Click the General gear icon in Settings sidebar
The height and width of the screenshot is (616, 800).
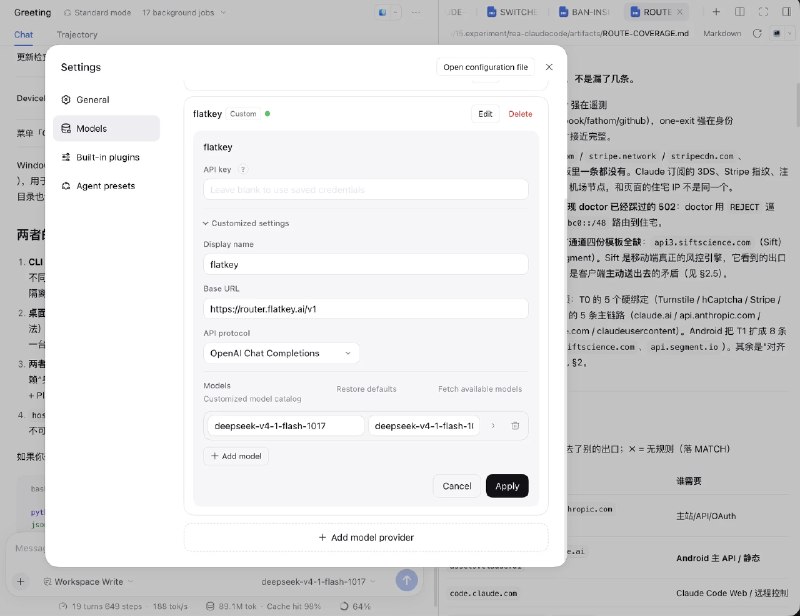[66, 100]
